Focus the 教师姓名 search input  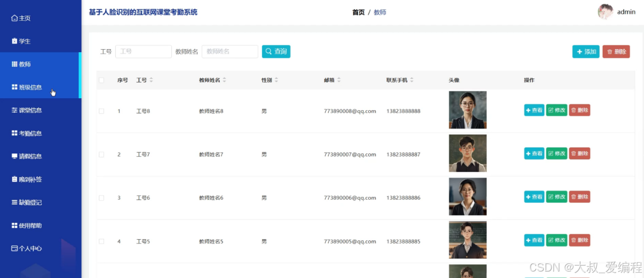click(x=230, y=52)
